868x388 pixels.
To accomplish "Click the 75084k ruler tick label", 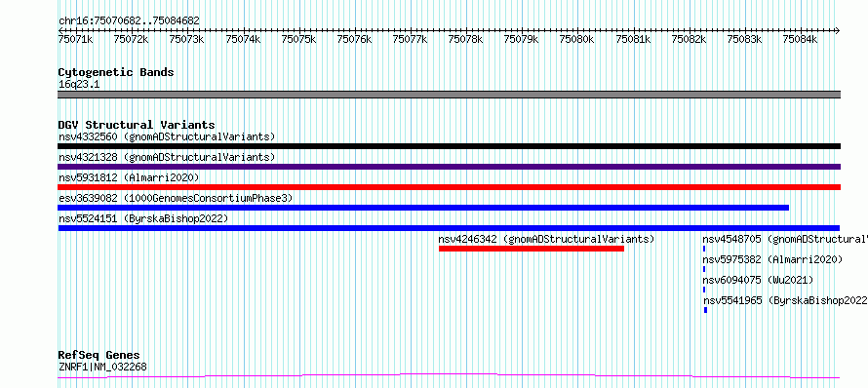I will click(x=801, y=39).
